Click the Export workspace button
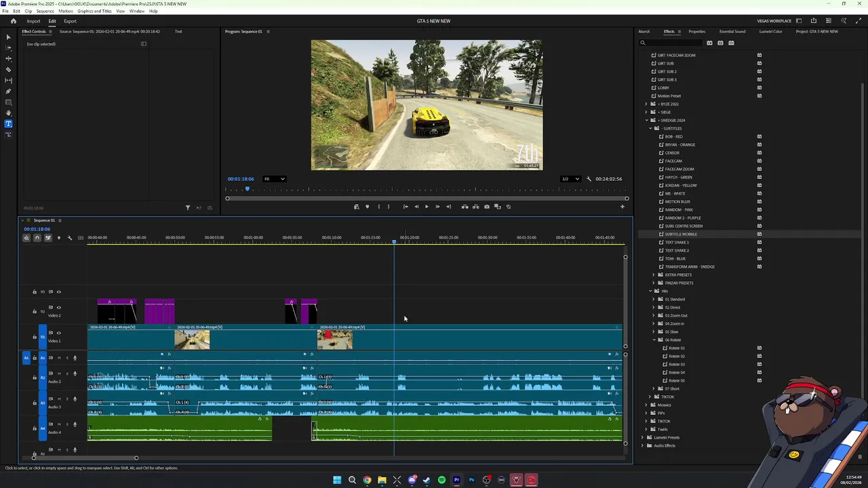The height and width of the screenshot is (488, 868). [x=70, y=21]
